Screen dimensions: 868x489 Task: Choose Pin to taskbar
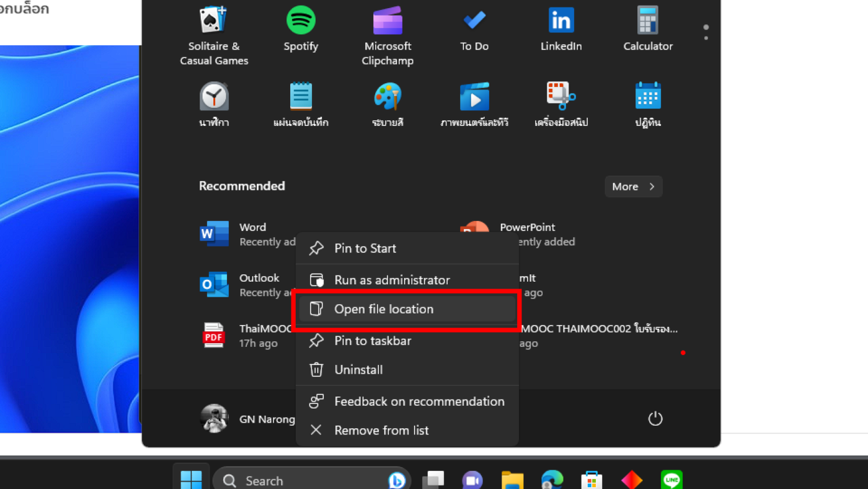point(407,341)
